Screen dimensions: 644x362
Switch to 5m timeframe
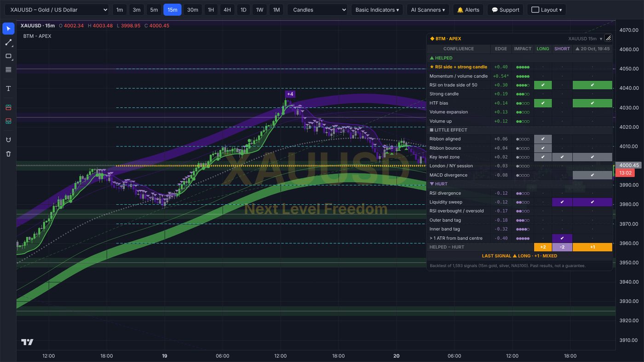coord(154,10)
